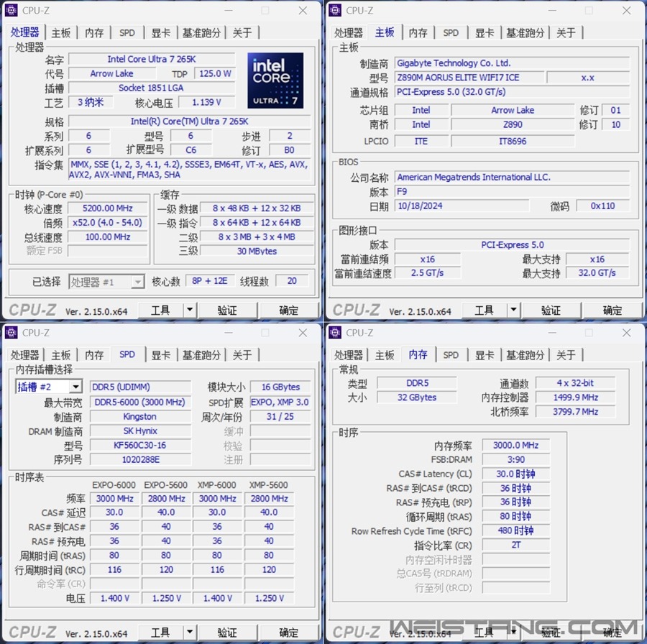Click the 480 时钟 tRFC value
The height and width of the screenshot is (644, 647).
click(x=515, y=530)
